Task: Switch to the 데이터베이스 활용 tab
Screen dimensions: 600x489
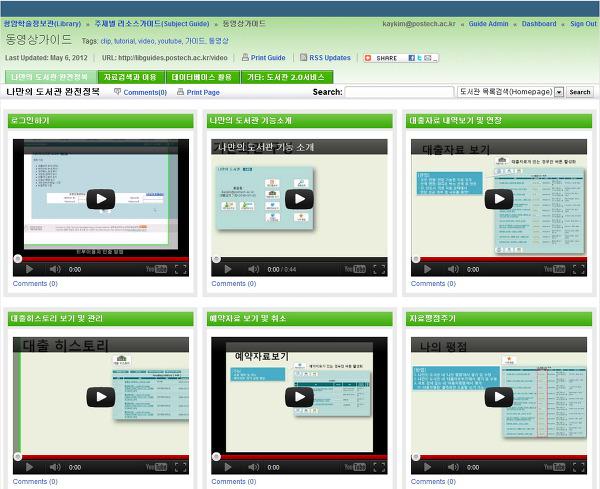Action: [202, 77]
